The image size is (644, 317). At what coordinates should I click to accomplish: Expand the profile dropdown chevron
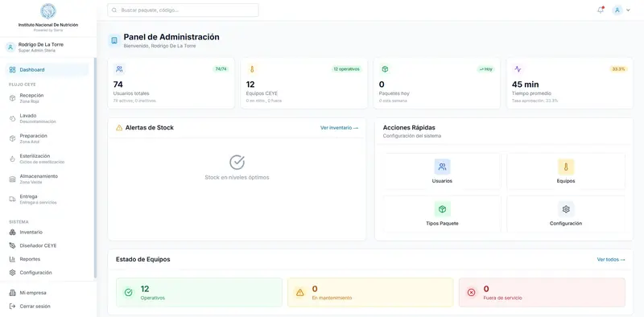coord(628,10)
